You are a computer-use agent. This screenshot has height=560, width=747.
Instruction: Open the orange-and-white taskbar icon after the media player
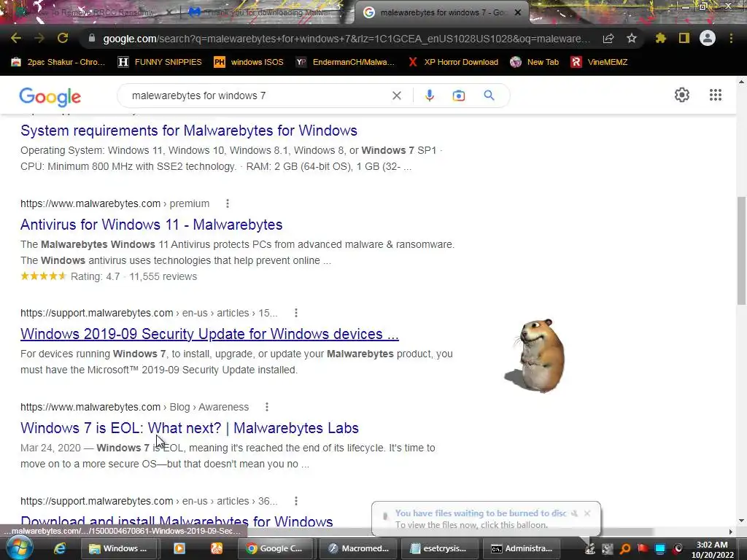point(217,548)
